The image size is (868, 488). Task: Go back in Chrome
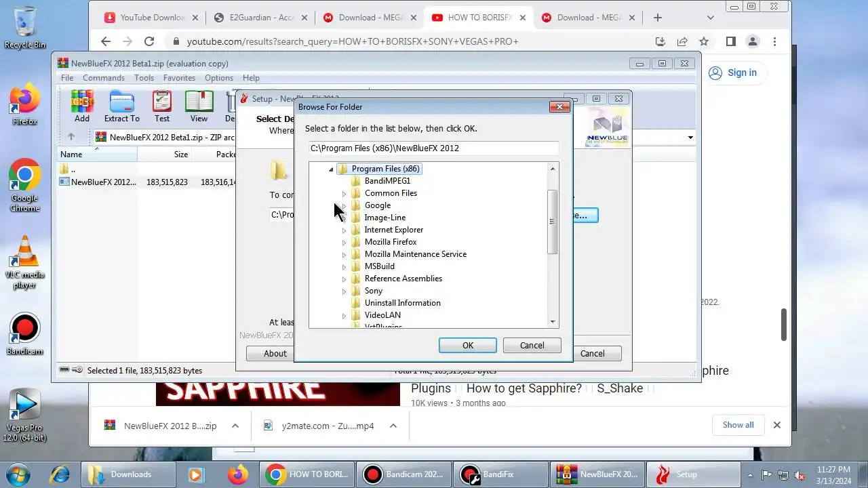tap(106, 41)
